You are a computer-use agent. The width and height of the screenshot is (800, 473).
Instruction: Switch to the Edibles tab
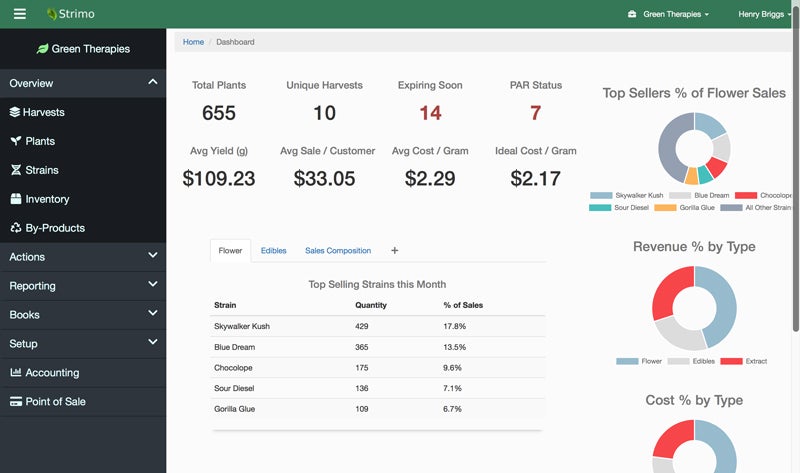[x=273, y=250]
